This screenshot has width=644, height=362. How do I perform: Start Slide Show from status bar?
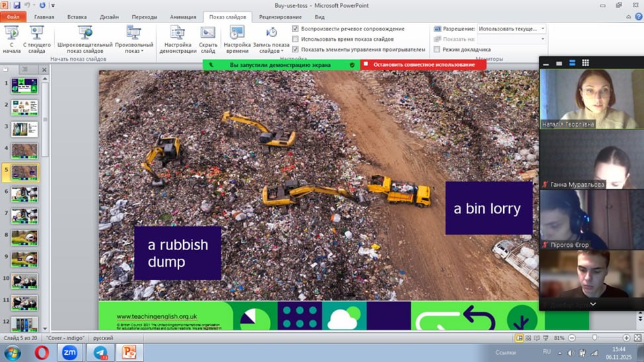point(545,338)
